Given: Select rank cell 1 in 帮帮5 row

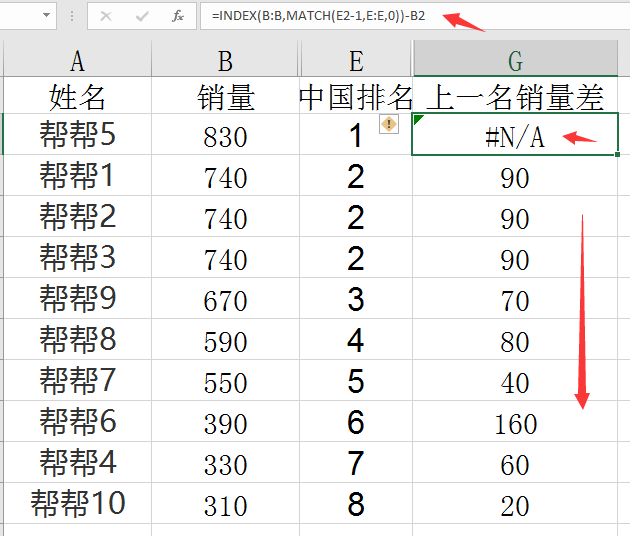Looking at the screenshot, I should point(356,134).
